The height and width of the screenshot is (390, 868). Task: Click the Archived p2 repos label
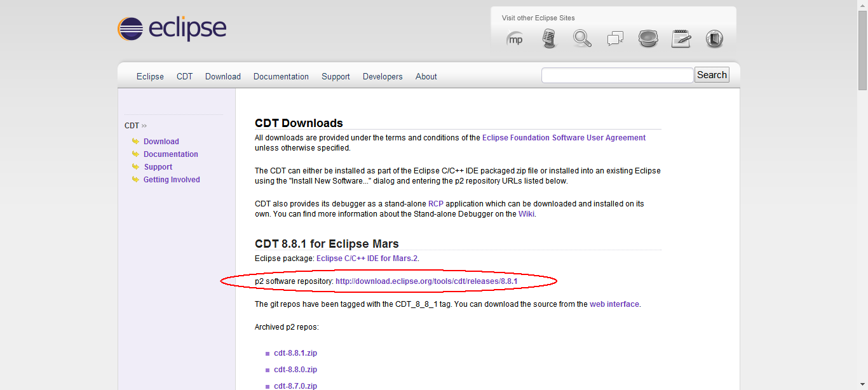tap(287, 327)
